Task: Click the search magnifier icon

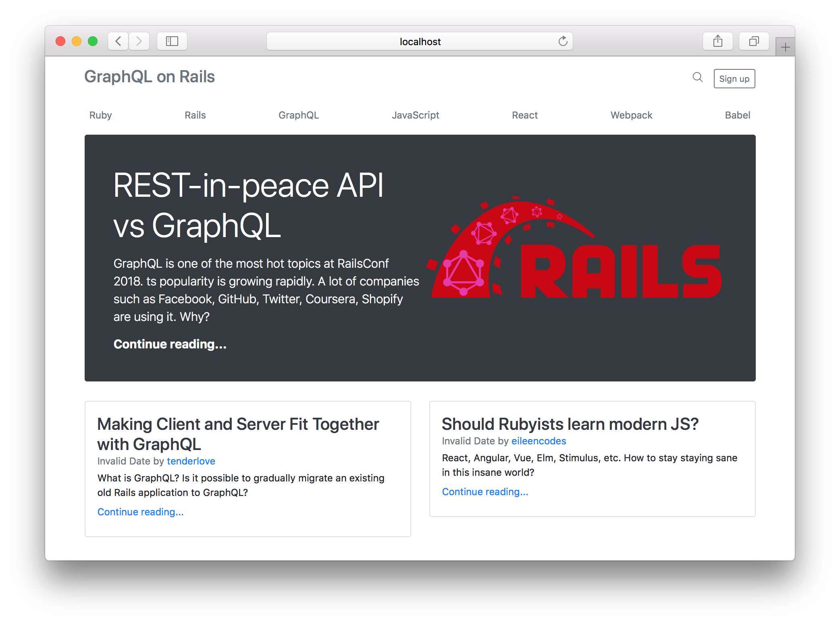Action: pyautogui.click(x=697, y=77)
